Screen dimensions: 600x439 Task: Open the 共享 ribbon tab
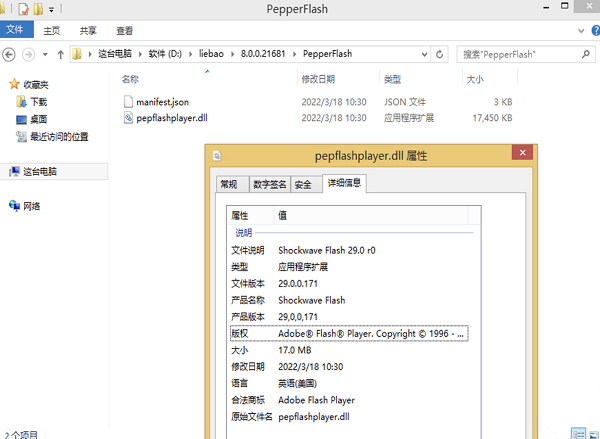click(88, 31)
